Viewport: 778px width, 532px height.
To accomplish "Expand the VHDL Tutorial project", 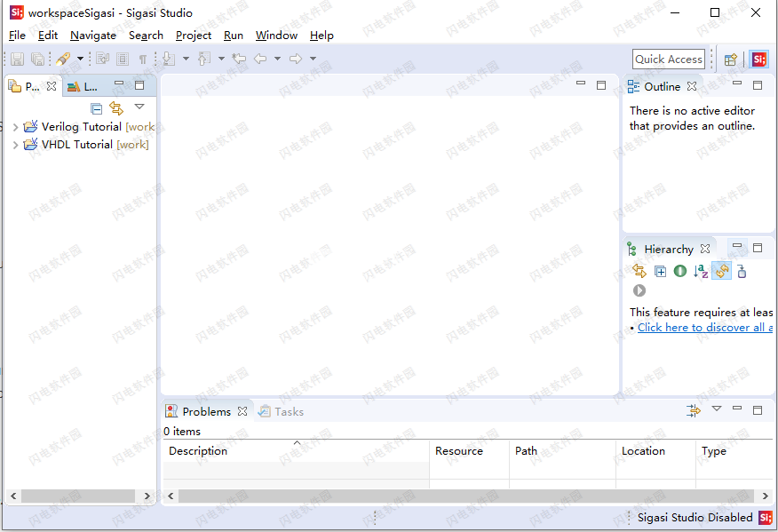I will pos(15,145).
